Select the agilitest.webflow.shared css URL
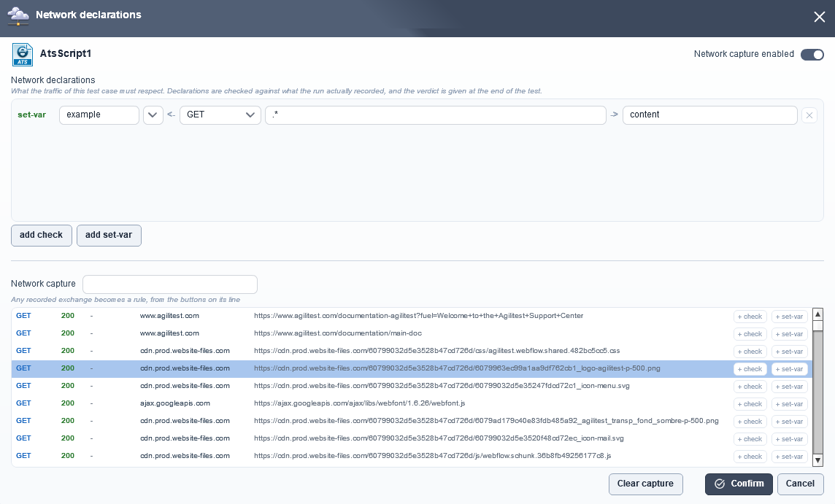The height and width of the screenshot is (504, 835). click(x=436, y=352)
